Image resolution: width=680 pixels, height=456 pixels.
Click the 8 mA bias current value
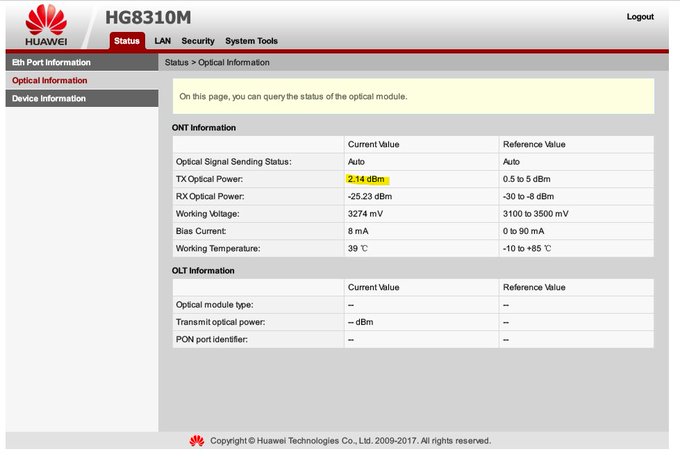click(358, 231)
